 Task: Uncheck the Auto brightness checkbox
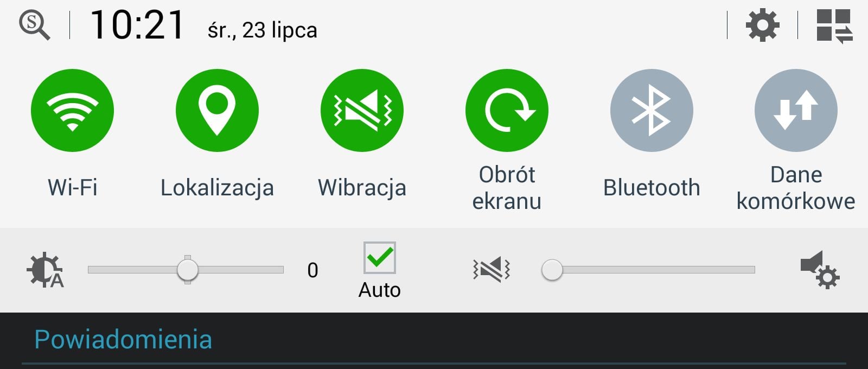click(x=380, y=258)
